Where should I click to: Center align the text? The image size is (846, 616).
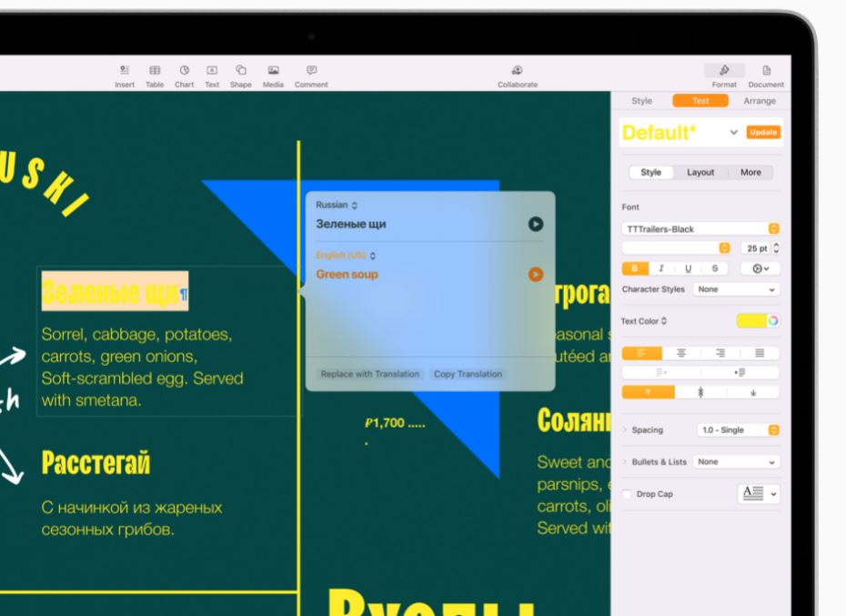coord(681,353)
